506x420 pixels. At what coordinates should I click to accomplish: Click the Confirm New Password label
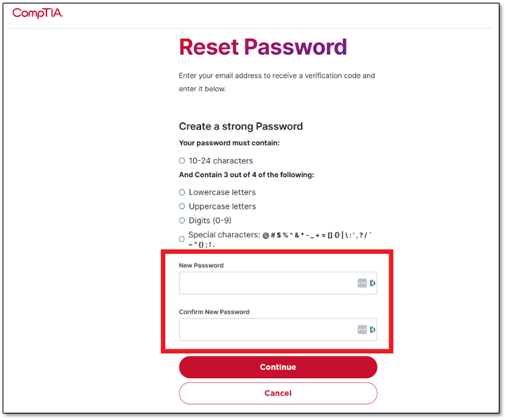pos(214,312)
